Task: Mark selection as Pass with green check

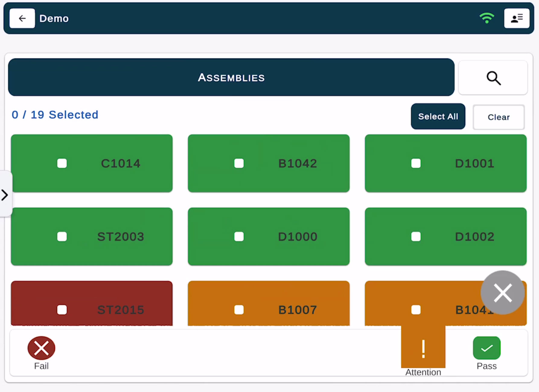Action: point(486,348)
